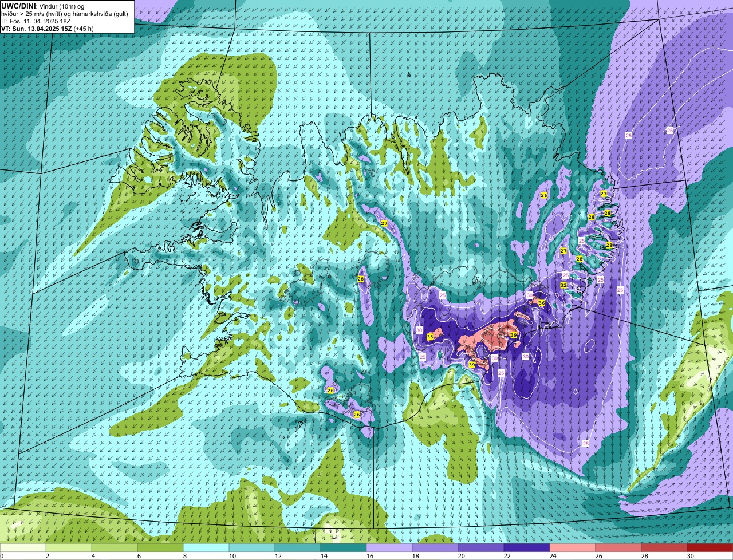Select the 16–18 pale lavender colorbar swatch
This screenshot has width=733, height=560.
pyautogui.click(x=389, y=547)
